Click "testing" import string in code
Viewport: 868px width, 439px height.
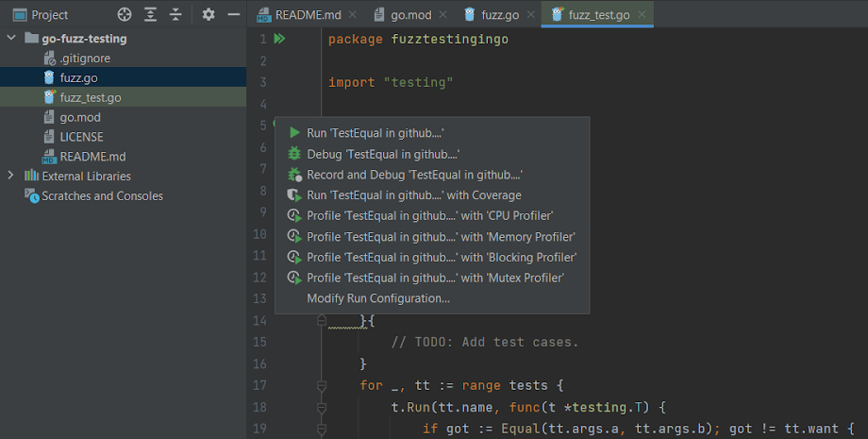(419, 82)
